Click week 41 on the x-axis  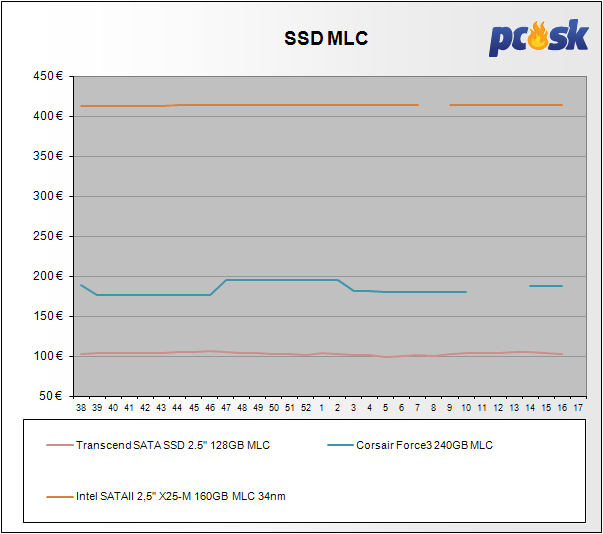(129, 408)
